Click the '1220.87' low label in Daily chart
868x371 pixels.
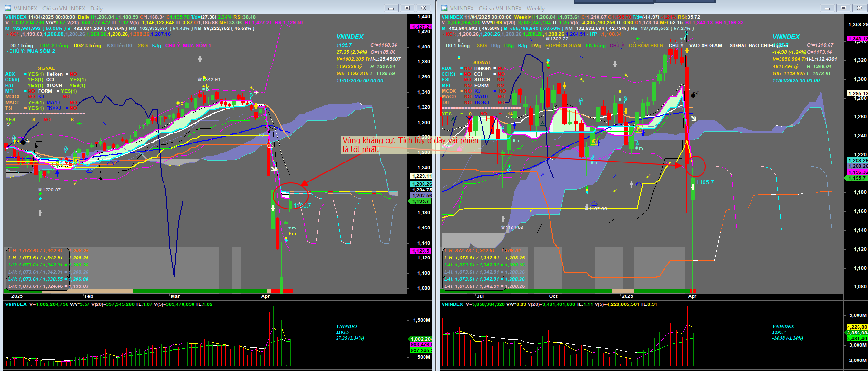coord(51,190)
